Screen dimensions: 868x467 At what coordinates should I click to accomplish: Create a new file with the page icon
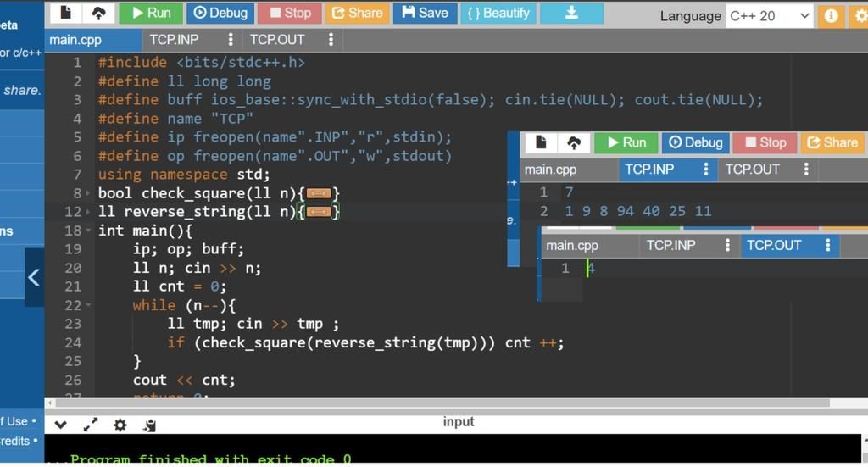(65, 13)
